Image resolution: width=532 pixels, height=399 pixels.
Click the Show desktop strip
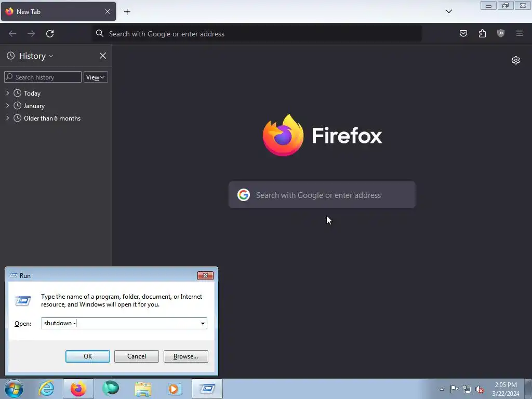coord(528,389)
